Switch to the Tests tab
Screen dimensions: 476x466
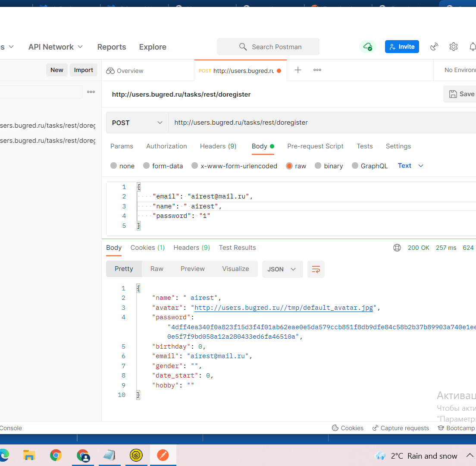pos(365,146)
